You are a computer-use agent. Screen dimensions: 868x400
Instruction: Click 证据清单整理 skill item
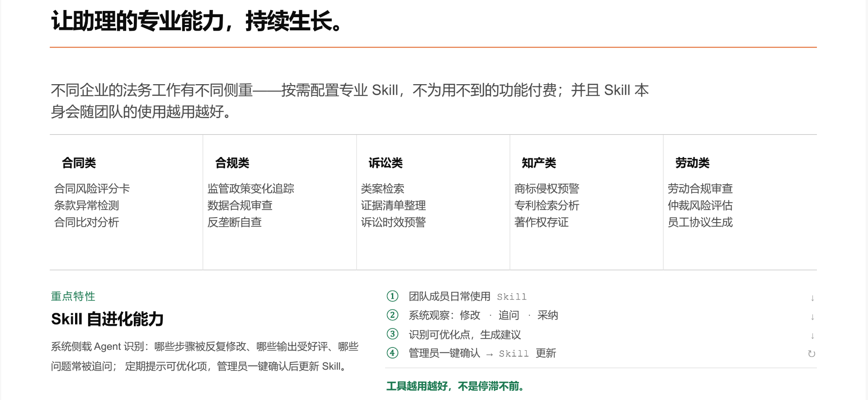[x=393, y=205]
